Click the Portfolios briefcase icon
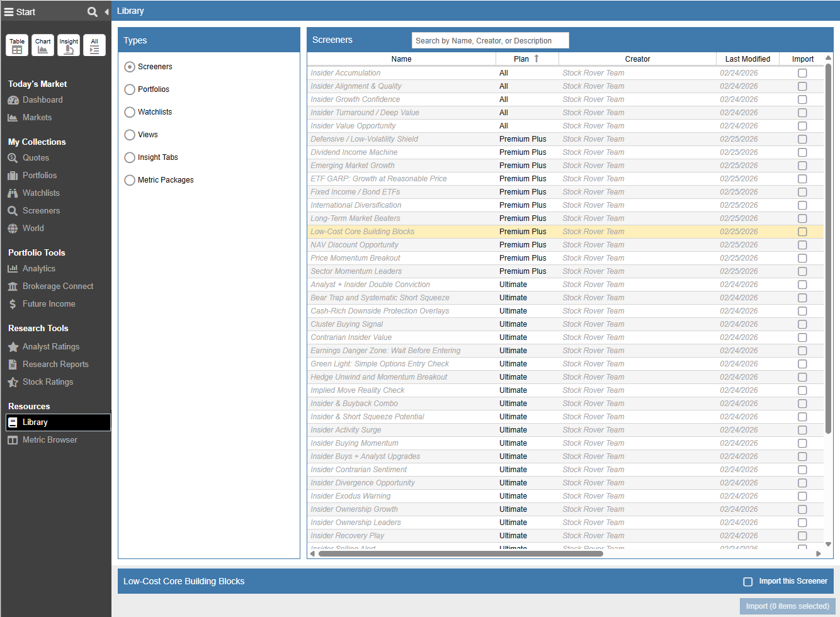 (x=13, y=176)
